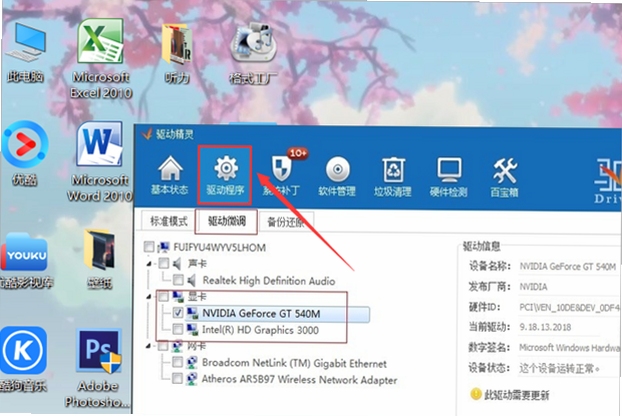Launch Adobe Photoshop desktop shortcut
The height and width of the screenshot is (416, 622).
[x=98, y=369]
